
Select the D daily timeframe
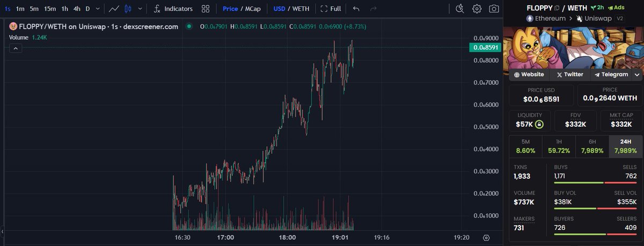(x=87, y=9)
